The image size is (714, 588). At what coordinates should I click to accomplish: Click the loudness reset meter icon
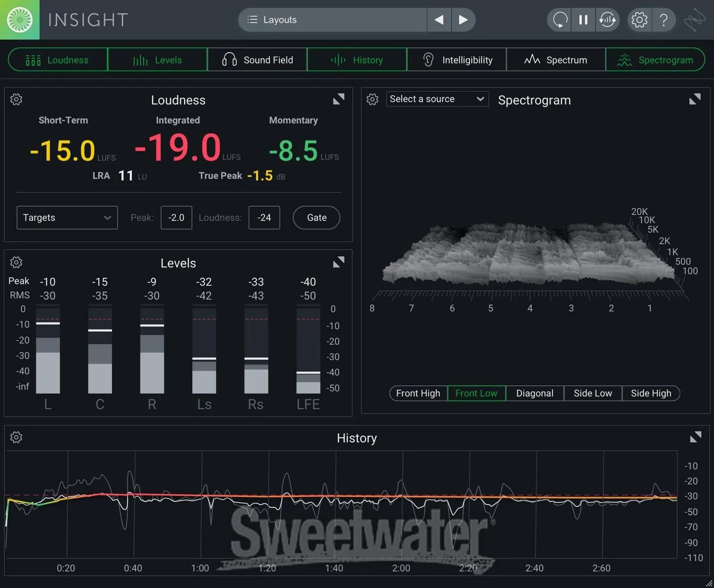607,20
